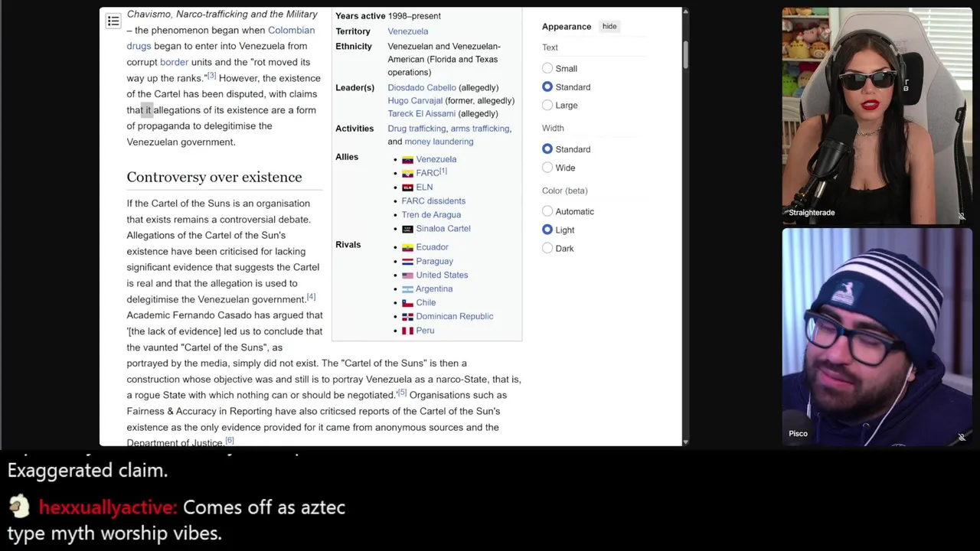The width and height of the screenshot is (980, 551).
Task: Click Pisco webcam feed
Action: pyautogui.click(x=877, y=337)
